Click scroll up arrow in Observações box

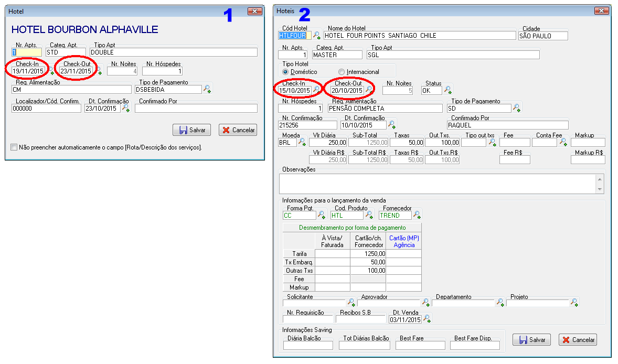pos(600,179)
